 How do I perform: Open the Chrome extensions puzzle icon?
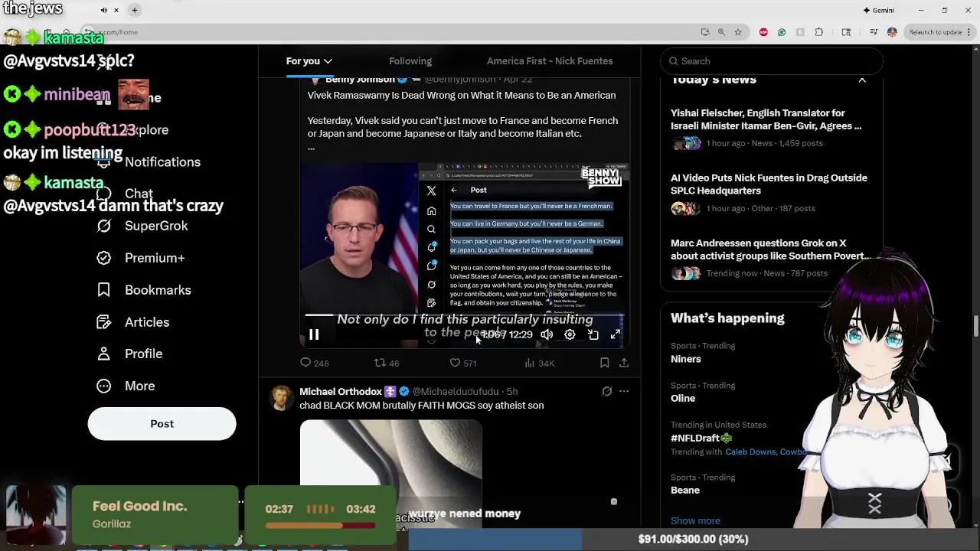[819, 32]
